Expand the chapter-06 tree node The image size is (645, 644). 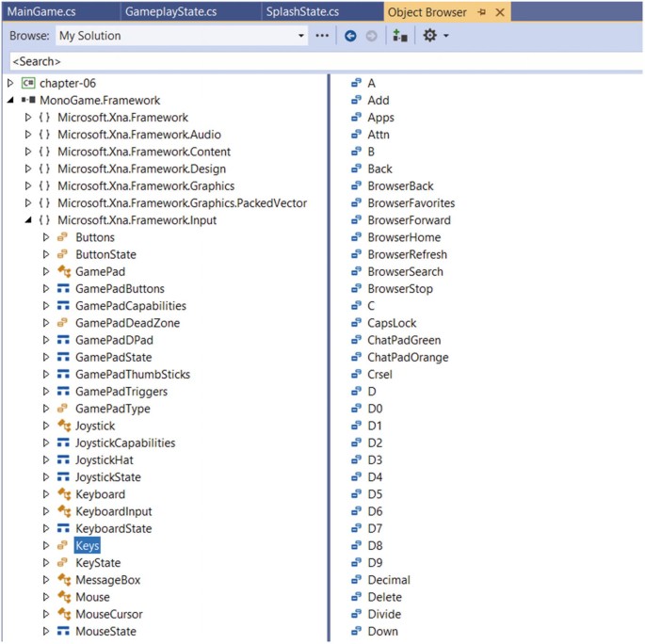coord(10,83)
